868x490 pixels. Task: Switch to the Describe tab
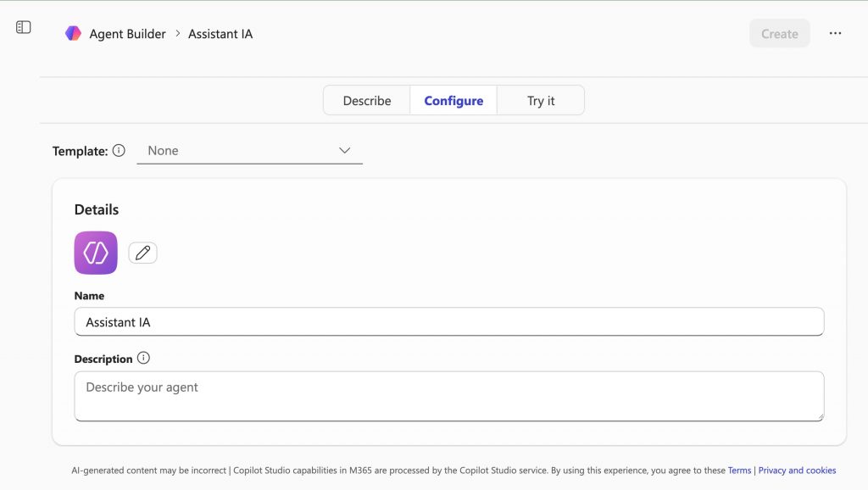[x=367, y=101]
